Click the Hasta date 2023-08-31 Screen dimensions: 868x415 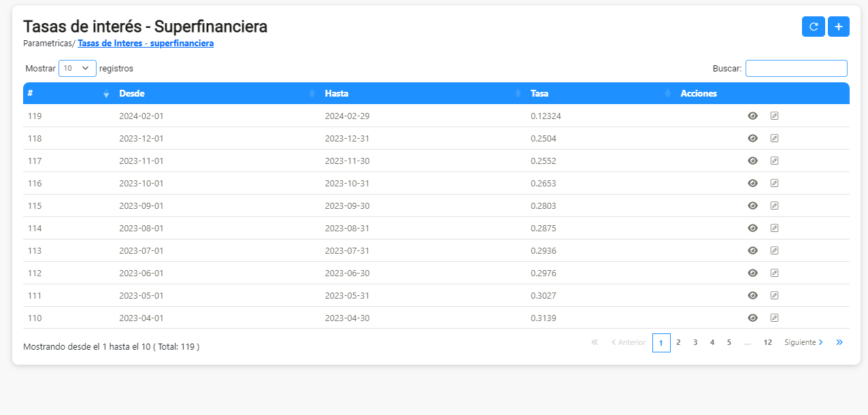point(348,228)
